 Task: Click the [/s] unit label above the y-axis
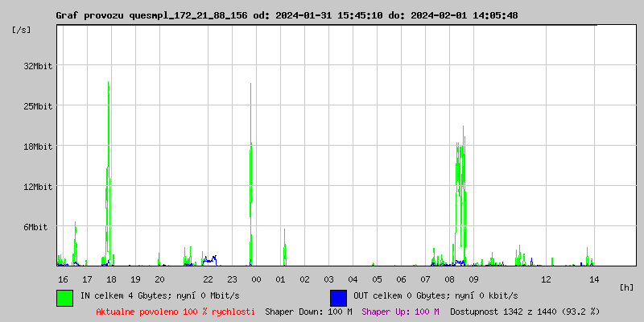pos(22,30)
